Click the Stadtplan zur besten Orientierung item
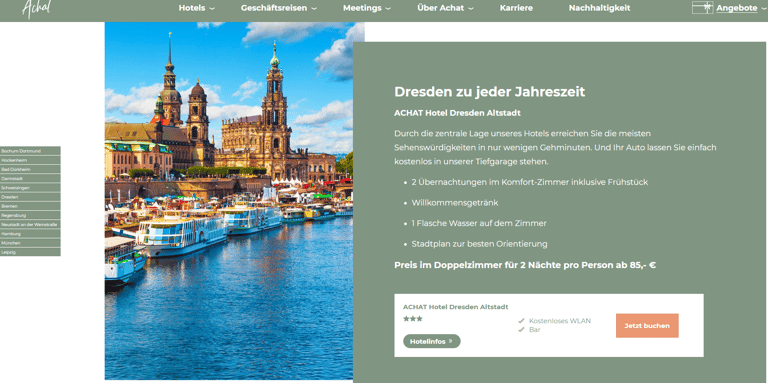768x383 pixels. (480, 244)
